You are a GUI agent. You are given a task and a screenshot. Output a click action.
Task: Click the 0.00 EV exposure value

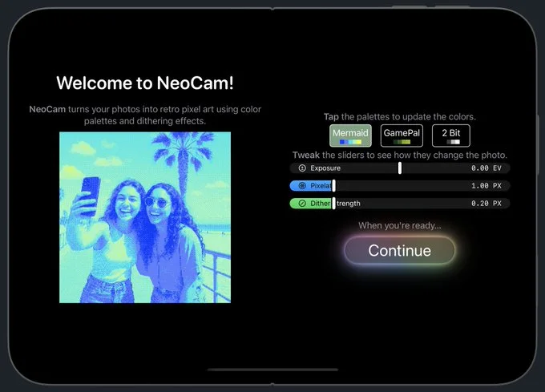pos(486,168)
